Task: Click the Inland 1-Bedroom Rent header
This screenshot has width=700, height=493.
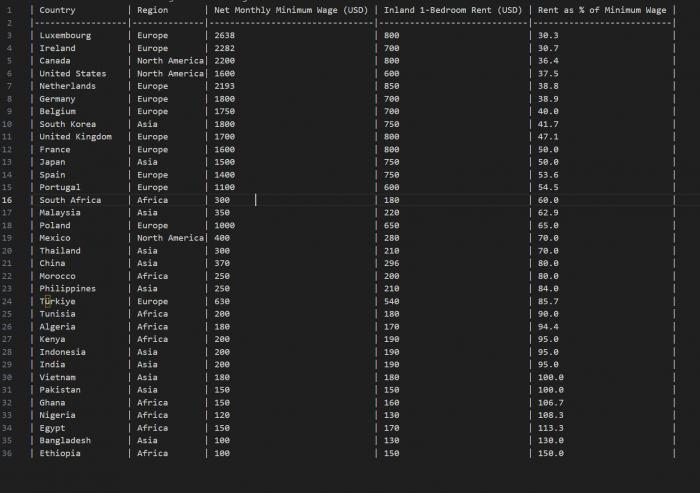Action: [x=453, y=10]
